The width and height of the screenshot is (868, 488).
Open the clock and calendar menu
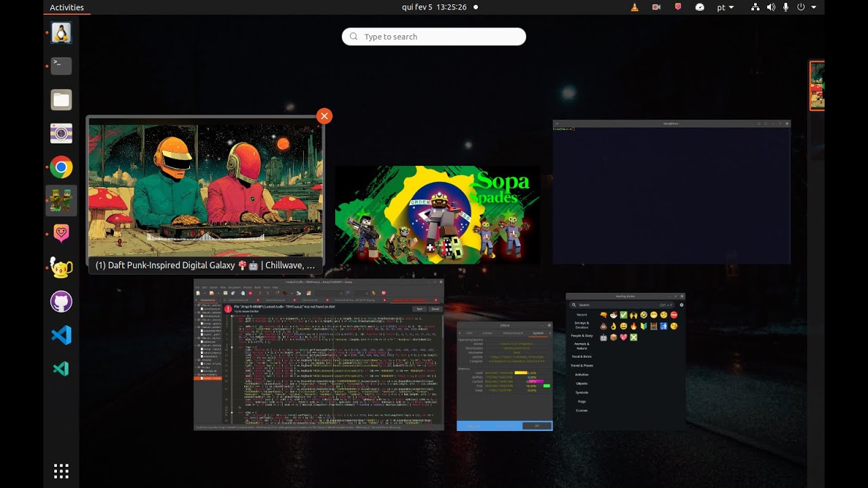tap(434, 7)
